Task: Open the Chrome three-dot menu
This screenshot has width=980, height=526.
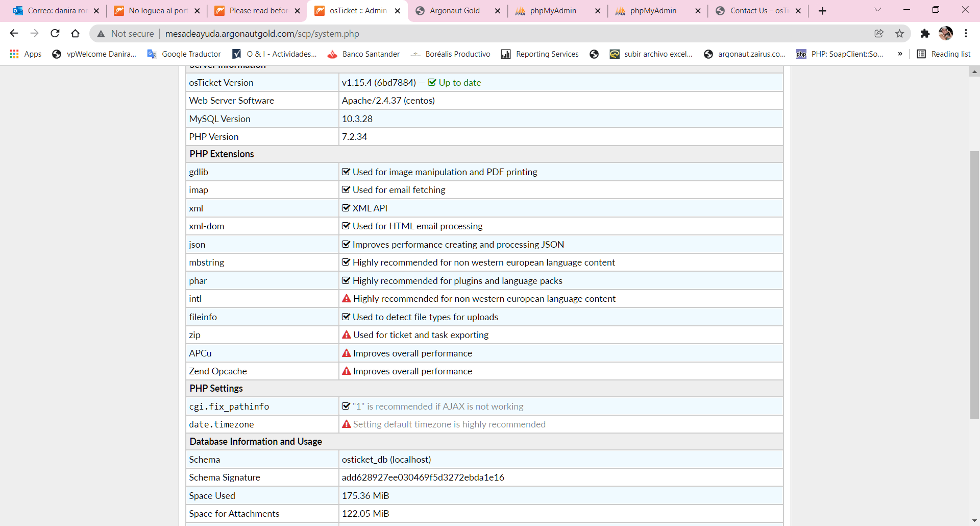Action: click(x=966, y=33)
